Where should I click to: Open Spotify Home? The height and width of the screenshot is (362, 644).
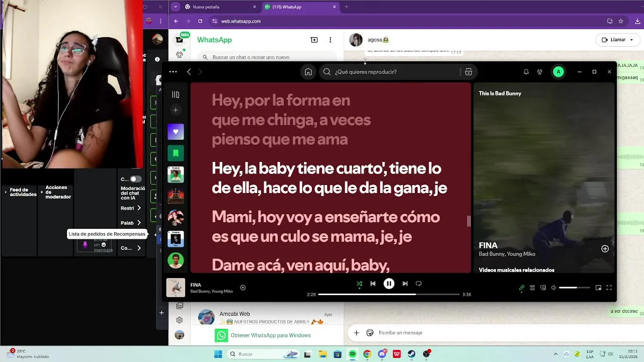point(308,72)
